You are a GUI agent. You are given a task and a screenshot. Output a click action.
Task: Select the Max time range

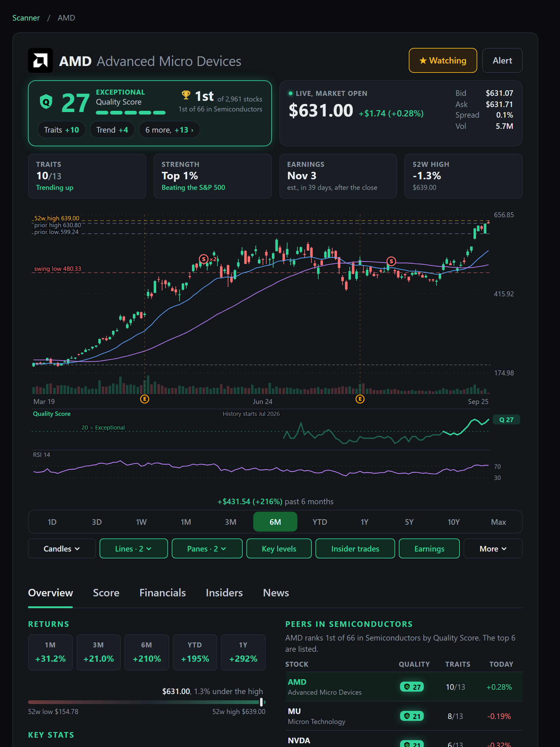pos(498,522)
